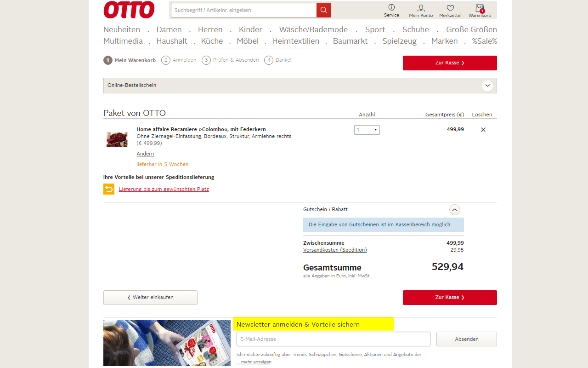Click the yellow return-arrow delivery icon
This screenshot has width=588, height=368.
(109, 189)
